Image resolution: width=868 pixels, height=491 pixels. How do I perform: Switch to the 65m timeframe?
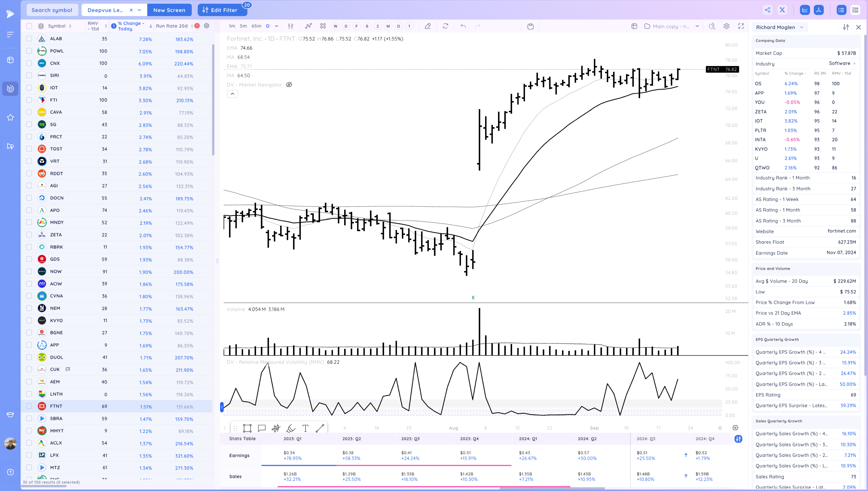pyautogui.click(x=256, y=26)
